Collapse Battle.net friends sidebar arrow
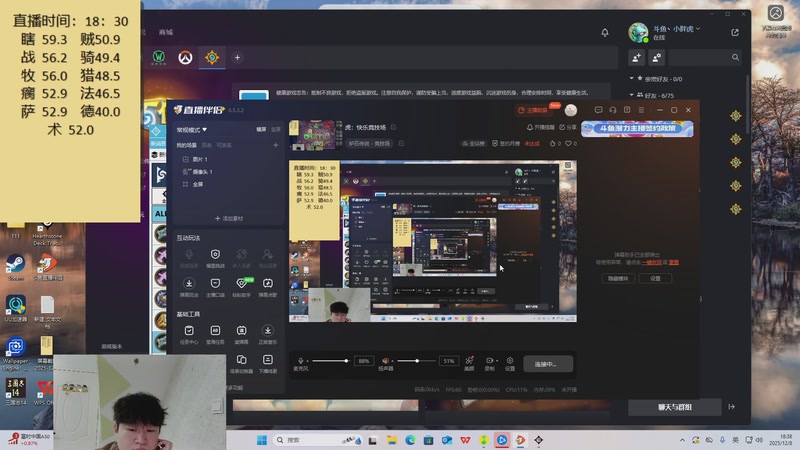800x450 pixels. click(732, 407)
